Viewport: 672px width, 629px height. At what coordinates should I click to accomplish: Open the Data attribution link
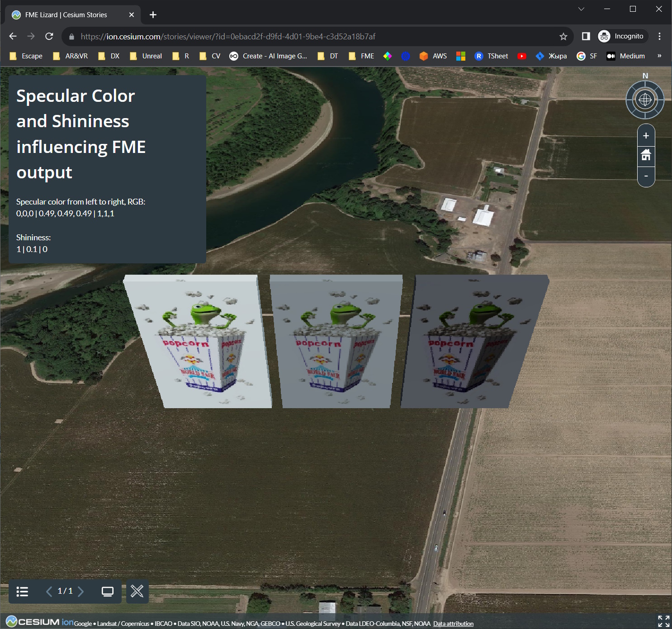453,624
